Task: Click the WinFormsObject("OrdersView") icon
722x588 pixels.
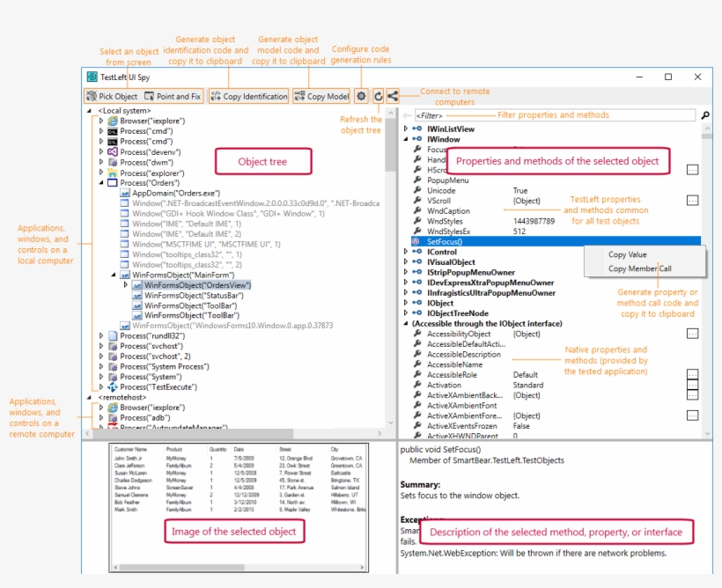Action: (x=137, y=285)
